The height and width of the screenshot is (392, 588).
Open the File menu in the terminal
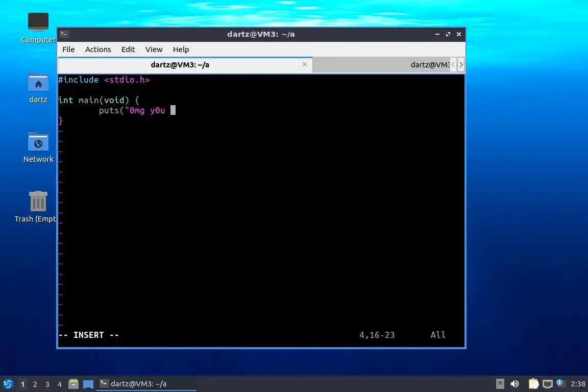click(x=68, y=50)
